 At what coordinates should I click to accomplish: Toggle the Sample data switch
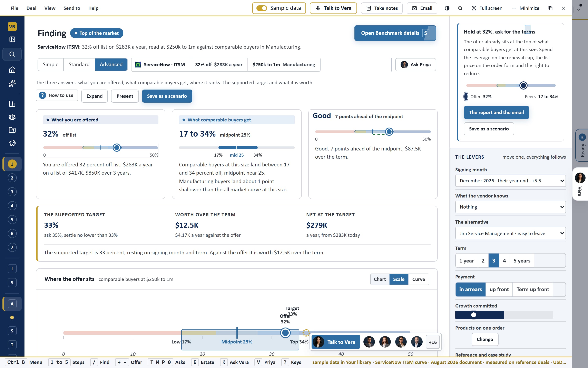262,8
